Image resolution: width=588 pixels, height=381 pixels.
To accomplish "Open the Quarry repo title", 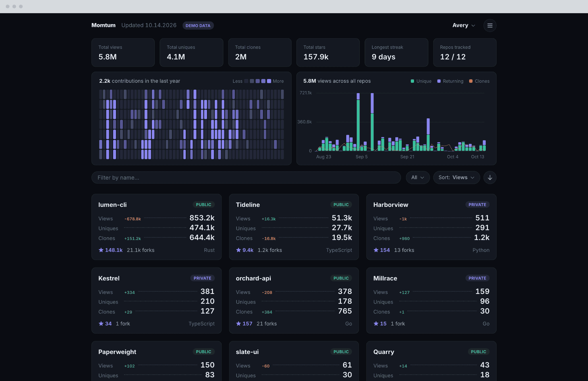I will 384,352.
